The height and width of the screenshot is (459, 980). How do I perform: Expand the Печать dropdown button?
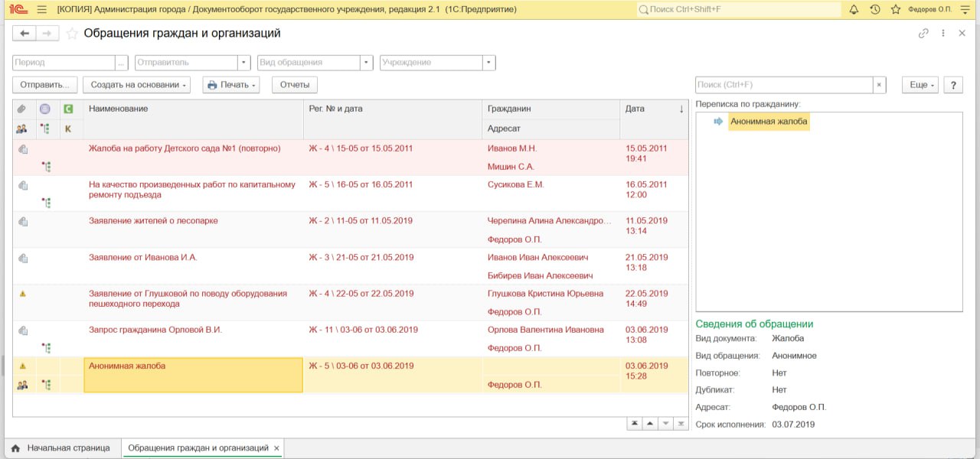tap(230, 85)
